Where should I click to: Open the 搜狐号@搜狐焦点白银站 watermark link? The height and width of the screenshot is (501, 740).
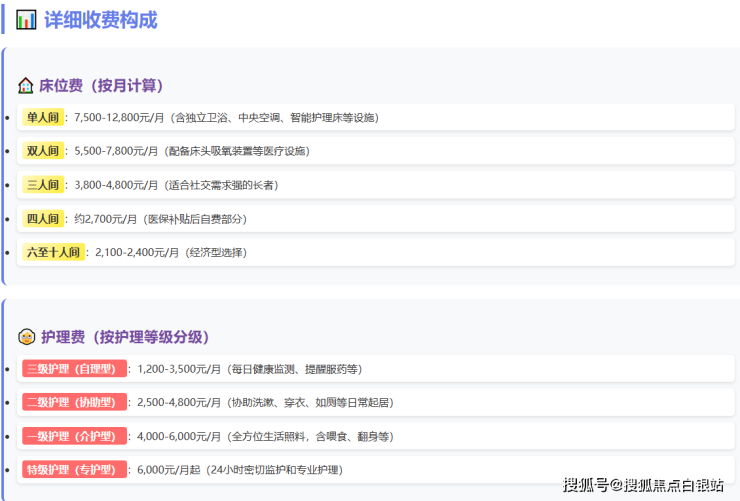643,486
